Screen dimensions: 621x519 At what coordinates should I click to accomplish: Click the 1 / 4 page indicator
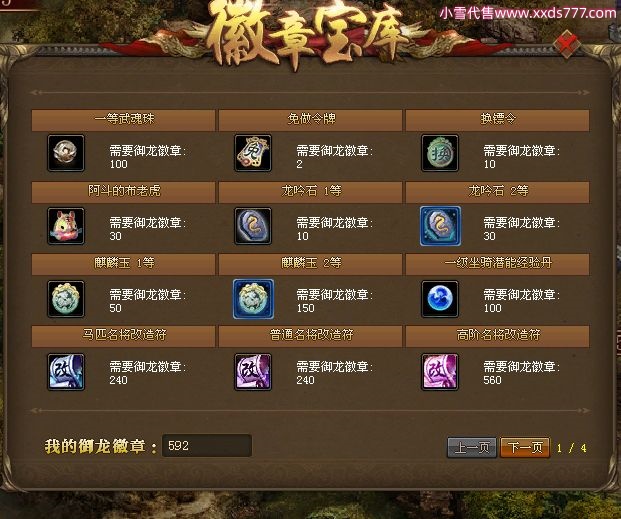(x=571, y=448)
